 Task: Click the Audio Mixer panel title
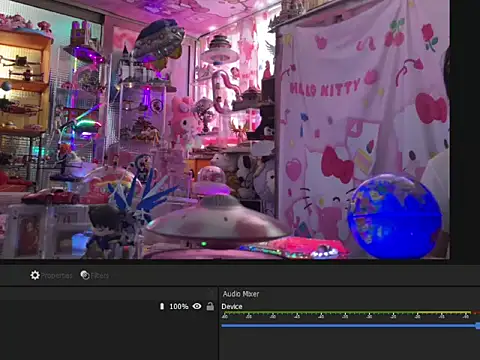point(241,294)
